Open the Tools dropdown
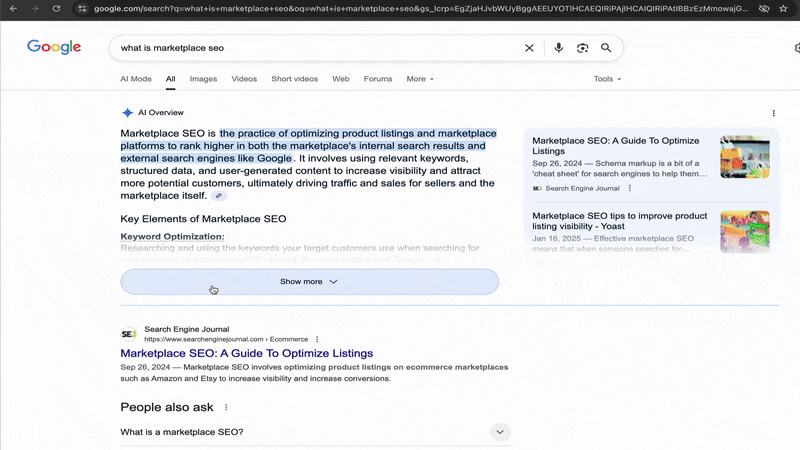800x450 pixels. pyautogui.click(x=607, y=79)
